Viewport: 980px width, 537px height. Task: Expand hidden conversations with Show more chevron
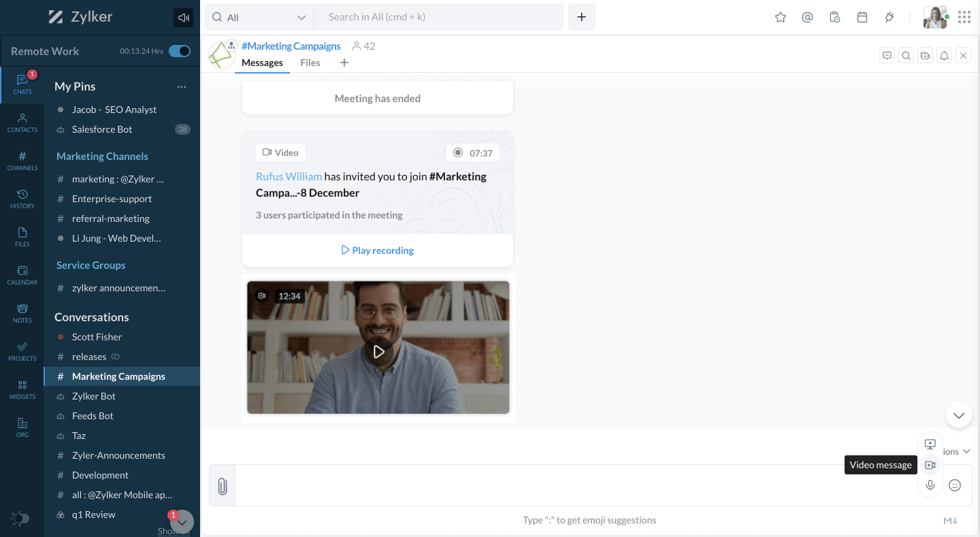(181, 523)
